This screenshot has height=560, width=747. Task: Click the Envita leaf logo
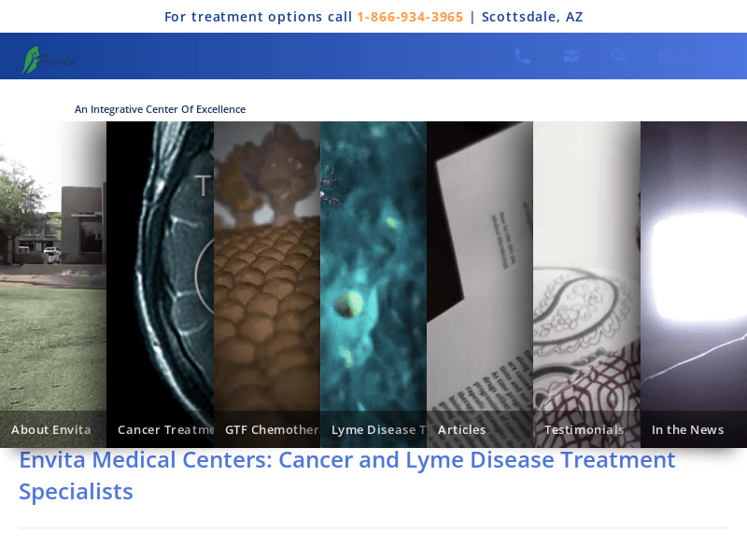coord(49,60)
